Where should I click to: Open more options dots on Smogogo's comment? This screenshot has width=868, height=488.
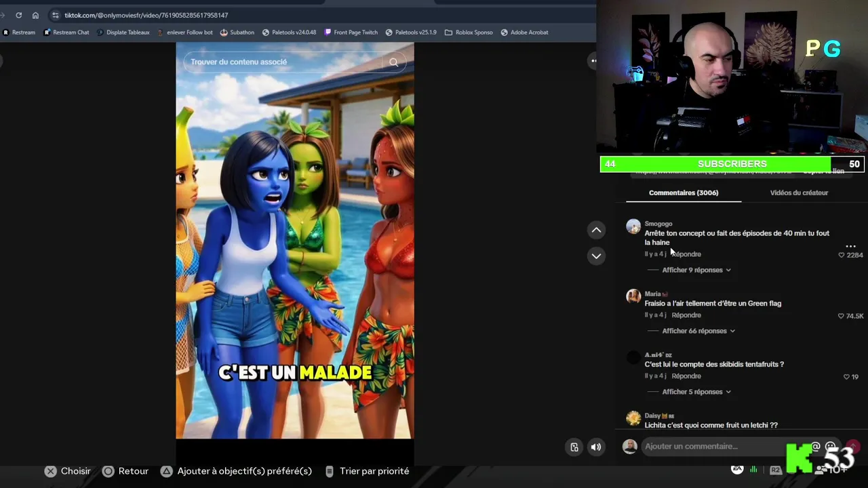(850, 246)
